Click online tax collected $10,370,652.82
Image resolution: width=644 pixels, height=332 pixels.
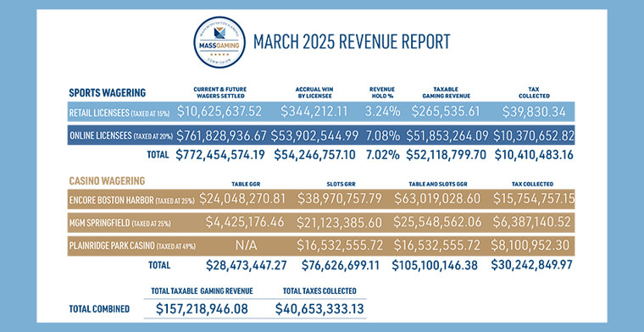pyautogui.click(x=533, y=136)
